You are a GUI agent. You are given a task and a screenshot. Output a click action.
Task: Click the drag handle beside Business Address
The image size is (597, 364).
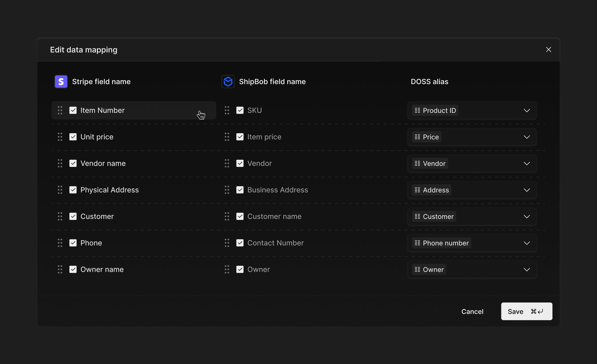pyautogui.click(x=227, y=190)
